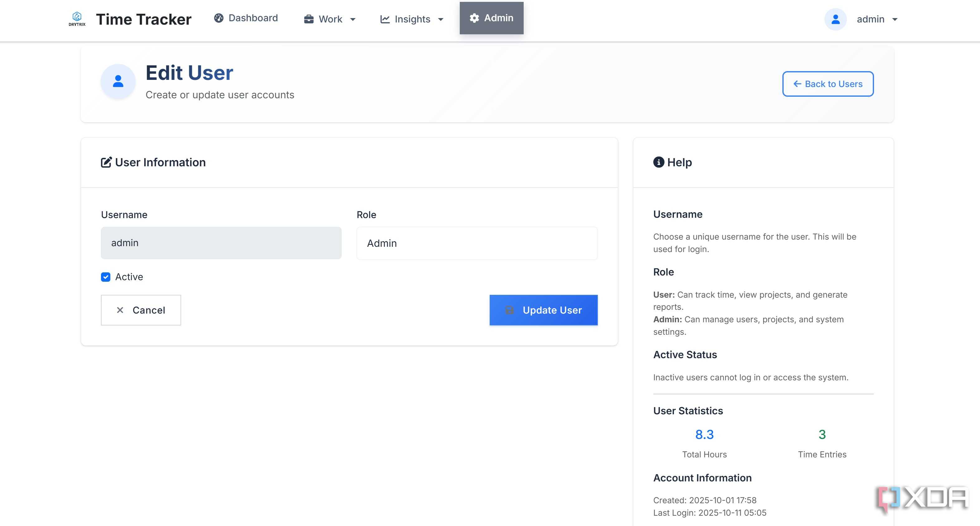Click the Cancel button
Image resolution: width=980 pixels, height=526 pixels.
click(x=141, y=310)
